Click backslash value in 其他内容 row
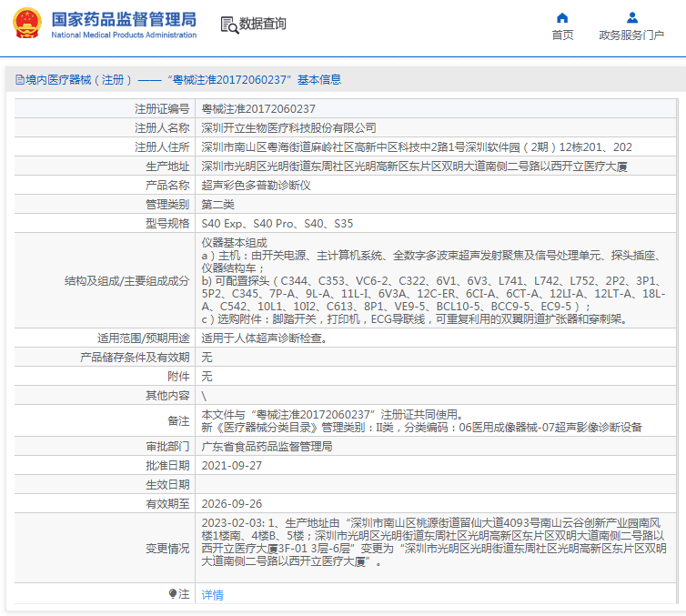This screenshot has width=686, height=616. tap(204, 396)
